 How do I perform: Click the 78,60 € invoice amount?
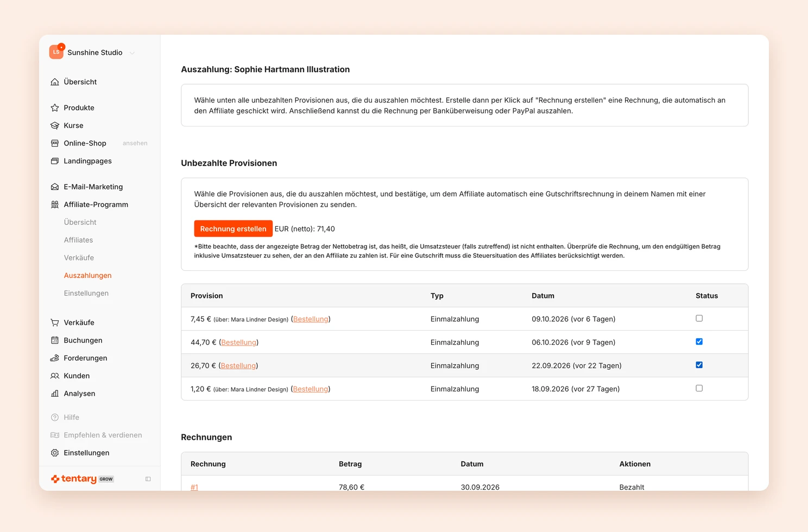pyautogui.click(x=351, y=487)
